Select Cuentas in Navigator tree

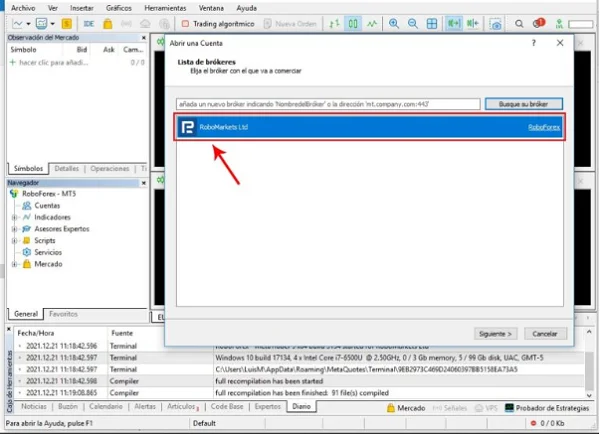tap(47, 206)
